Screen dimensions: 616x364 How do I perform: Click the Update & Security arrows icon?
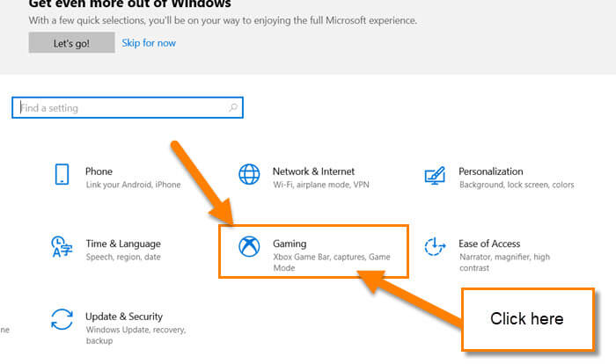pos(62,319)
